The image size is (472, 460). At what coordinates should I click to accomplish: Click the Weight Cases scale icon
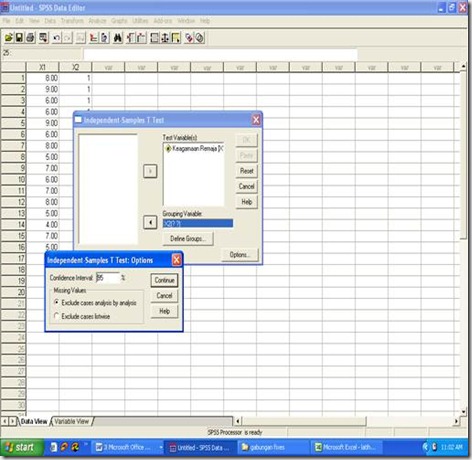(x=165, y=38)
